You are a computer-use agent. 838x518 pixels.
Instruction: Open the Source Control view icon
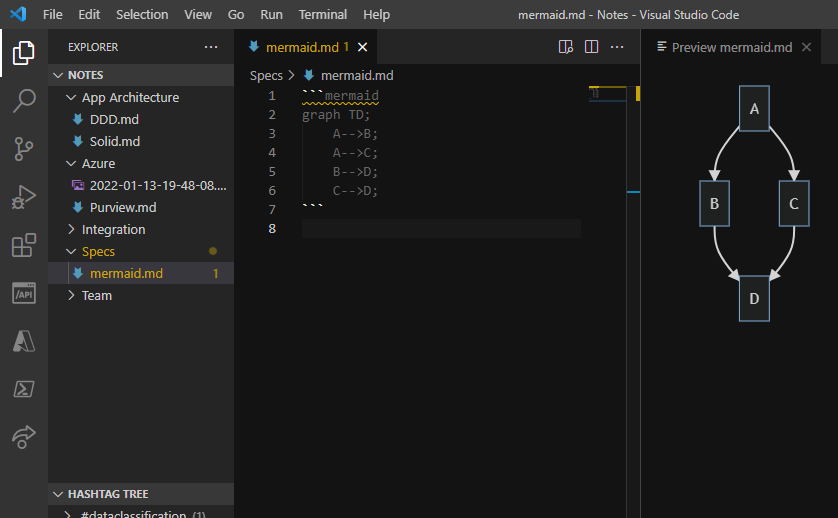pyautogui.click(x=24, y=149)
